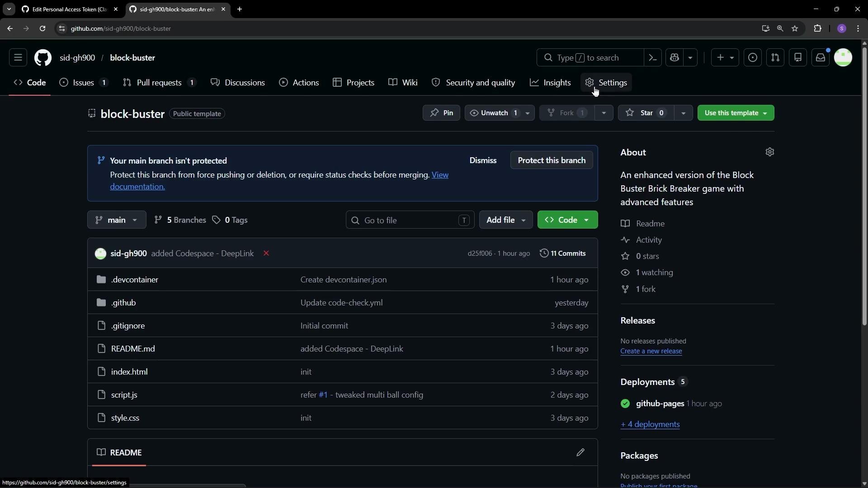Star the block-buster repository
This screenshot has width=868, height=488.
point(646,113)
